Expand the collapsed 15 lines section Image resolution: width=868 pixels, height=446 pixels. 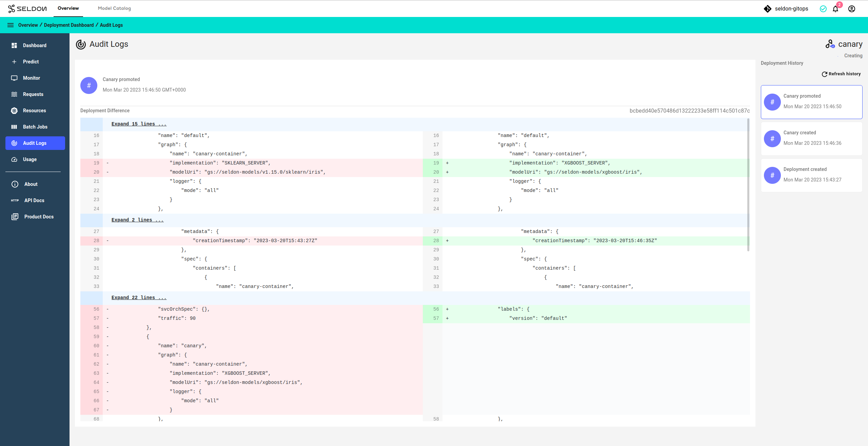(x=139, y=124)
